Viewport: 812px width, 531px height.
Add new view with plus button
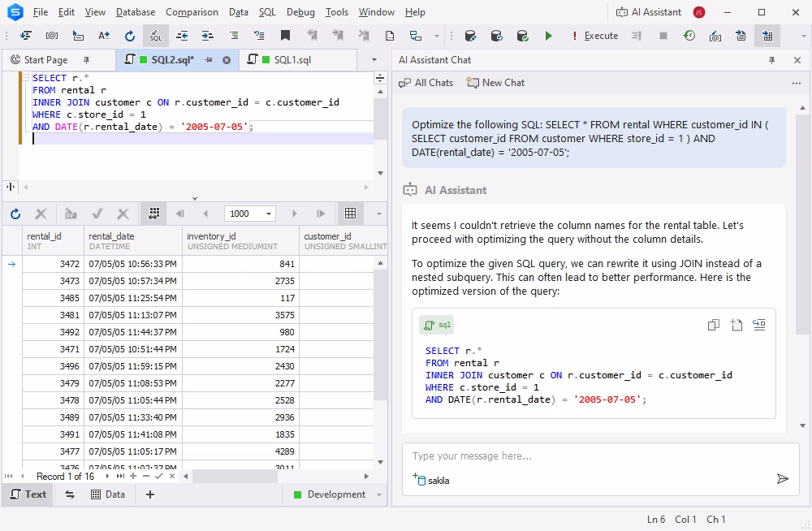coord(150,494)
